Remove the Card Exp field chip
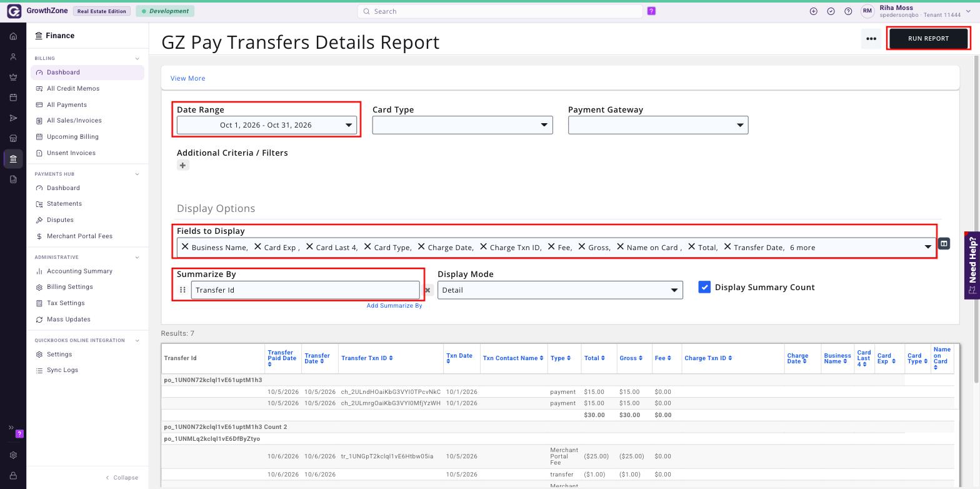Screen dimensions: 980x489 257,247
